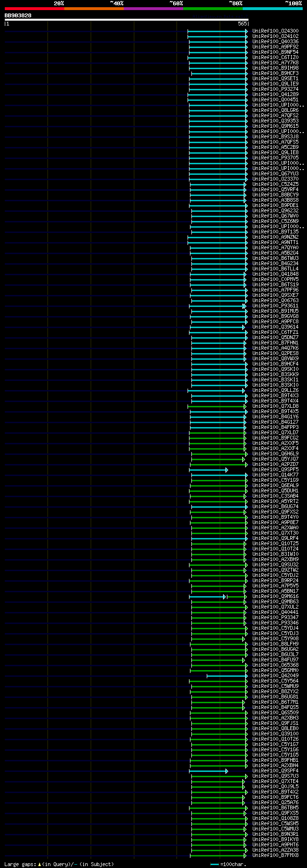Select label UniRef100_Q41848
Image resolution: width=307 pixels, height=868 pixels.
pos(275,274)
